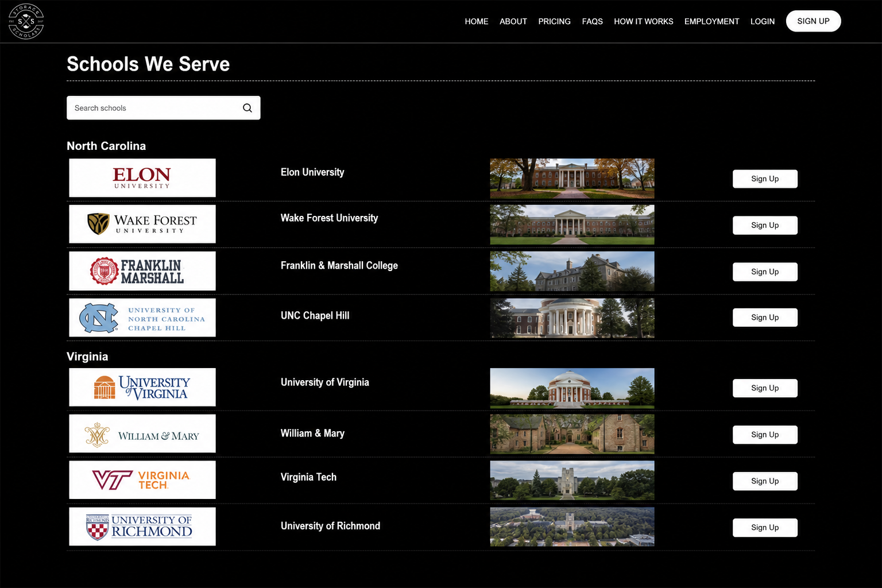Screen dimensions: 882x588
Task: Sign up for Wake Forest University
Action: click(x=765, y=225)
